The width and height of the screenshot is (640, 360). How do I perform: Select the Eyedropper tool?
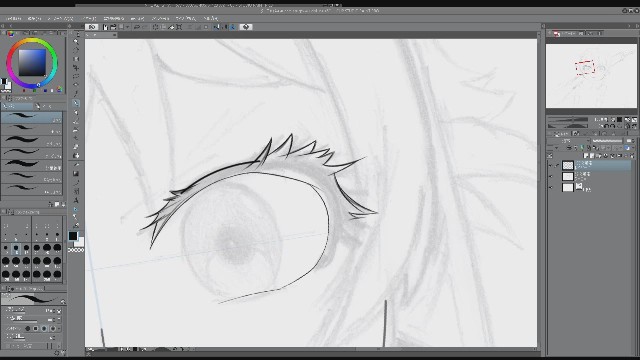(76, 94)
